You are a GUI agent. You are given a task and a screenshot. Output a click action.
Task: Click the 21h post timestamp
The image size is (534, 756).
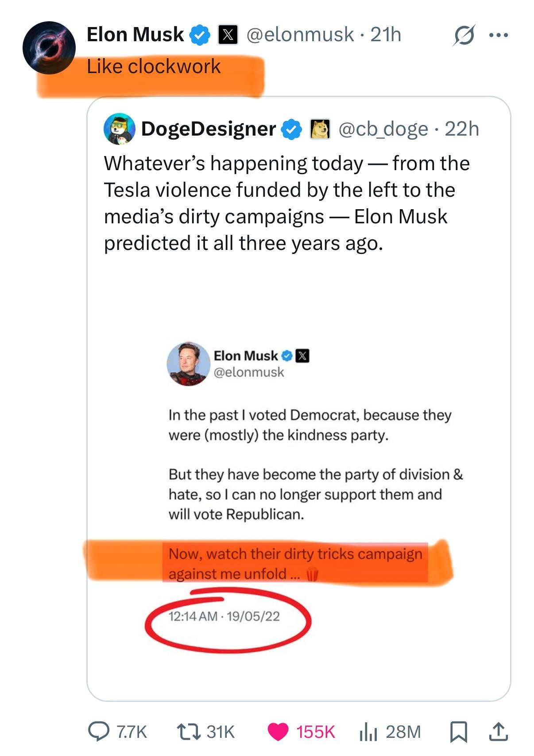tap(386, 35)
